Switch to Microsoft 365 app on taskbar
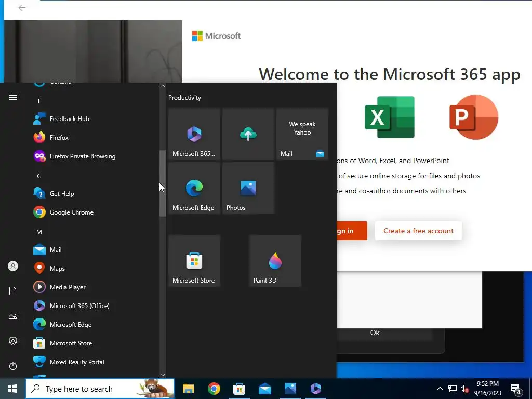The height and width of the screenshot is (399, 532). (x=316, y=389)
